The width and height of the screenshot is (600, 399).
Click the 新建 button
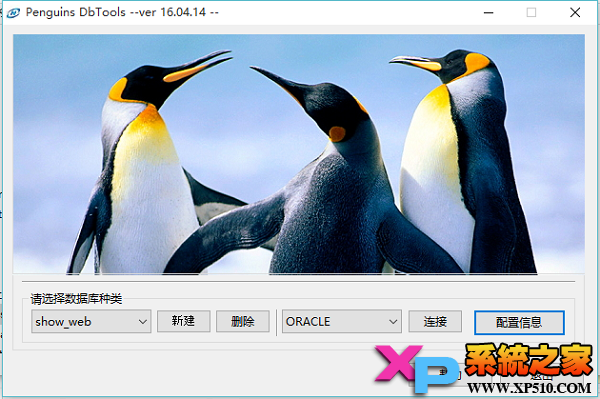pyautogui.click(x=183, y=321)
